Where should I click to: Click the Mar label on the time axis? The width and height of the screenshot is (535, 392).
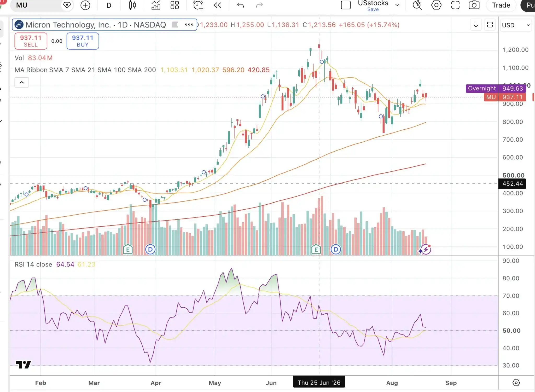tap(94, 383)
